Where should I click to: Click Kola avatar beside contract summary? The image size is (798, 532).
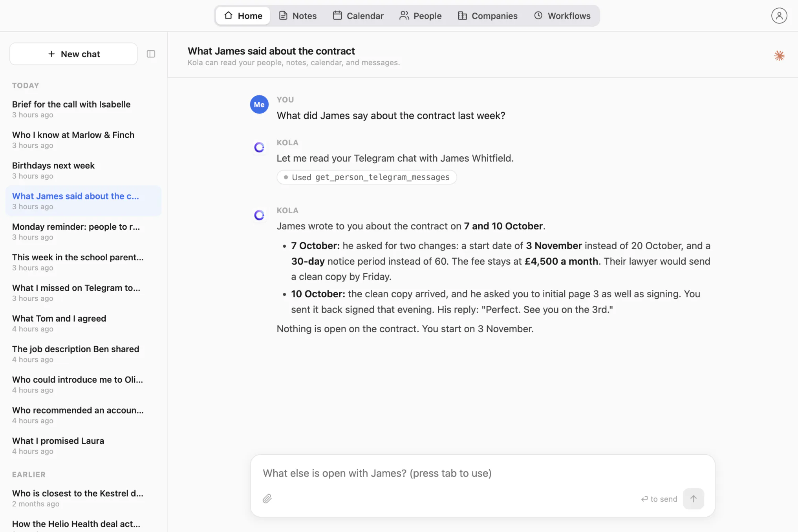259,215
